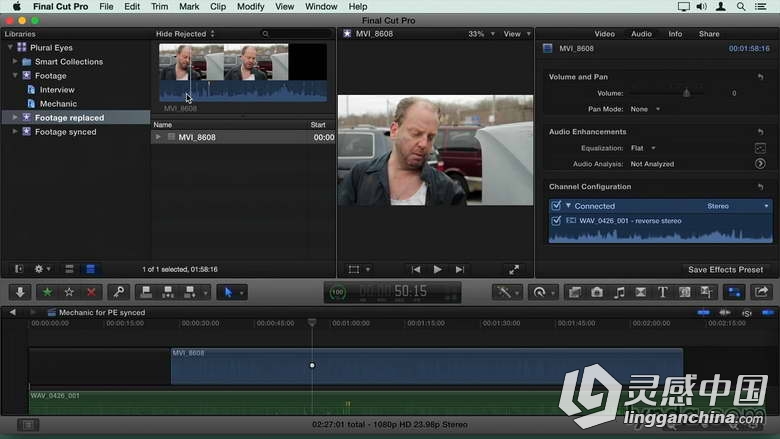Collapse the Footage event

(15, 75)
